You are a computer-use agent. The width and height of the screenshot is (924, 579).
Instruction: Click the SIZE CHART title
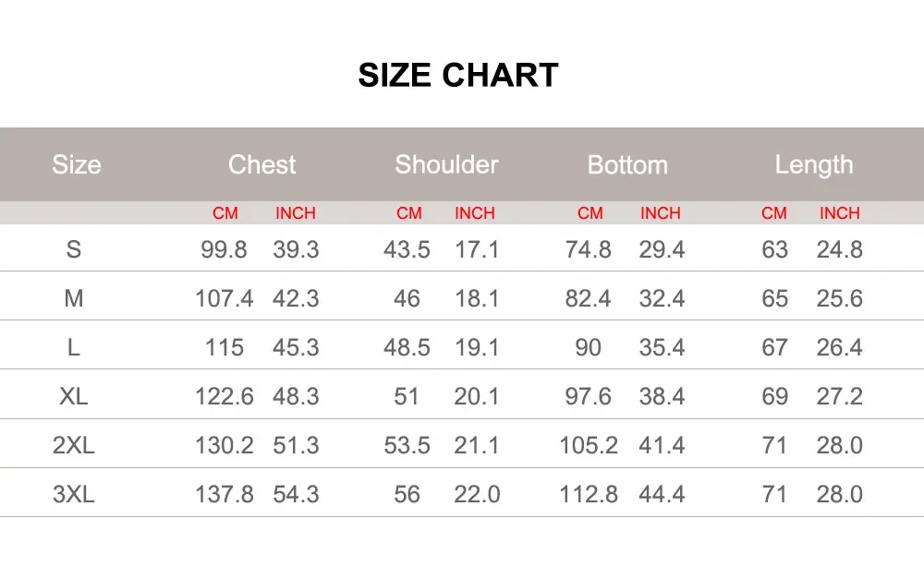[458, 76]
